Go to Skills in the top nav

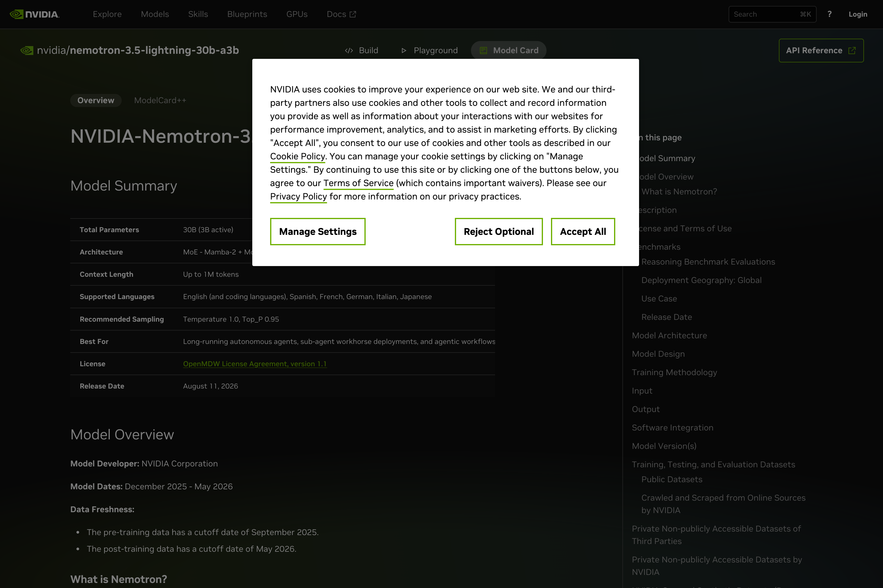[198, 14]
